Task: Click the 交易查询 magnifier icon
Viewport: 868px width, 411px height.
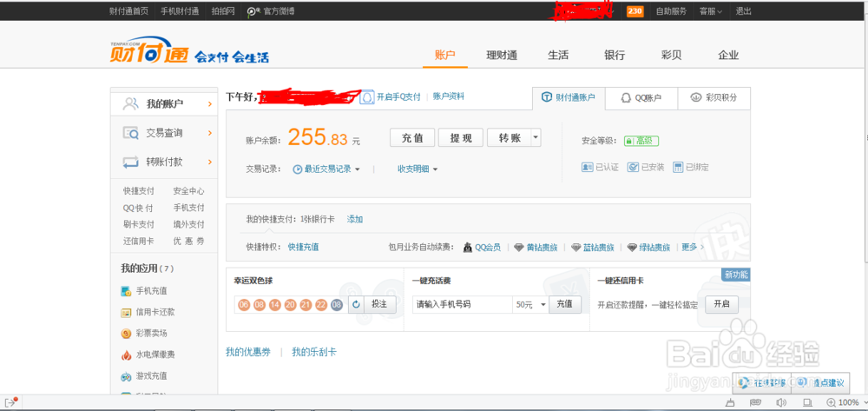Action: 131,133
